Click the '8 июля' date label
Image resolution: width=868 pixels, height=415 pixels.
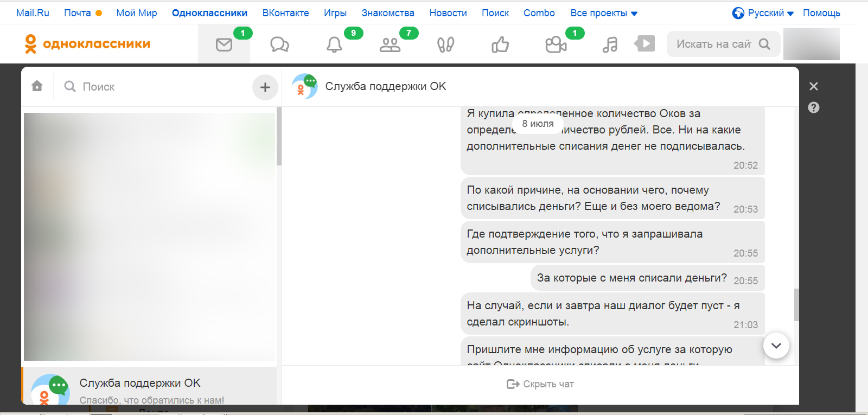(538, 124)
